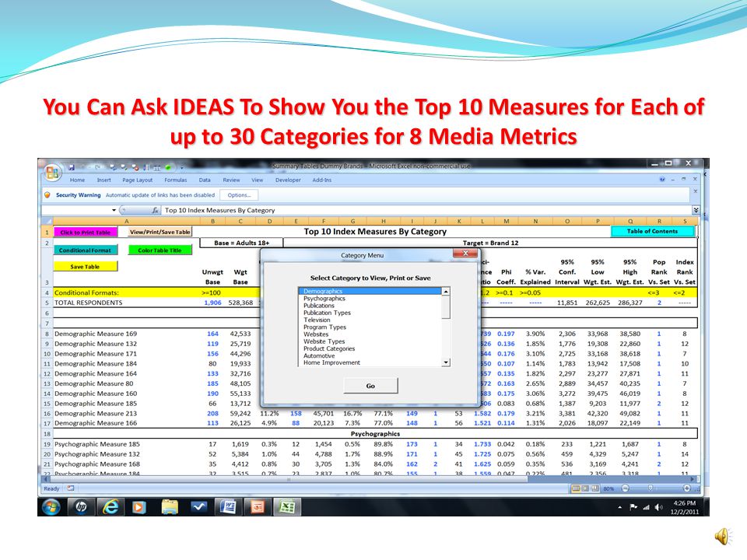This screenshot has width=747, height=560.
Task: Click the Conditional Format button
Action: tap(86, 250)
